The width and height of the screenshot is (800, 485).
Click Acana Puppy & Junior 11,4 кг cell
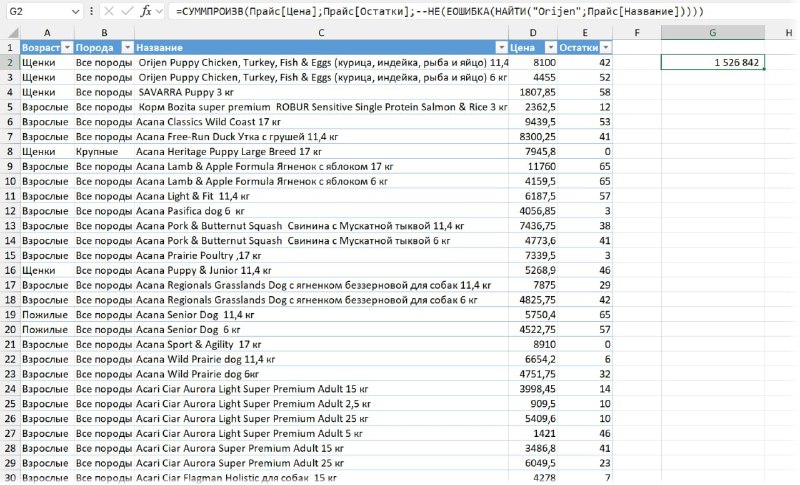pos(321,270)
